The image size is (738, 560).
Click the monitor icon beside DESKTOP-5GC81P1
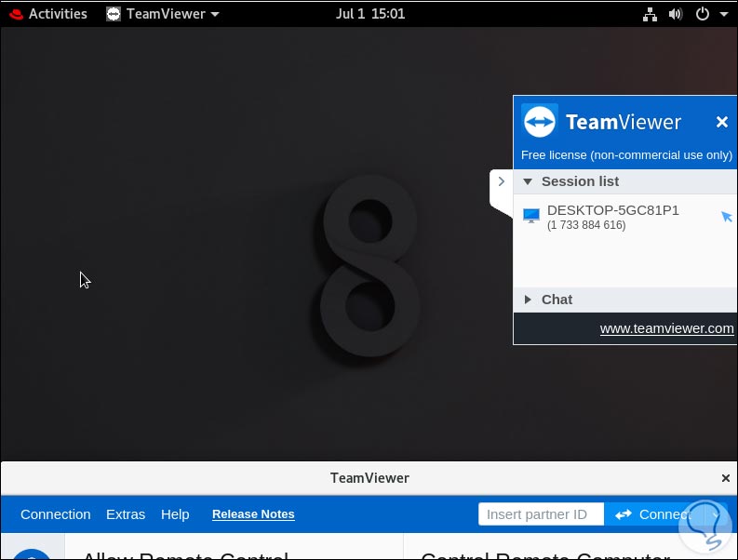coord(530,216)
